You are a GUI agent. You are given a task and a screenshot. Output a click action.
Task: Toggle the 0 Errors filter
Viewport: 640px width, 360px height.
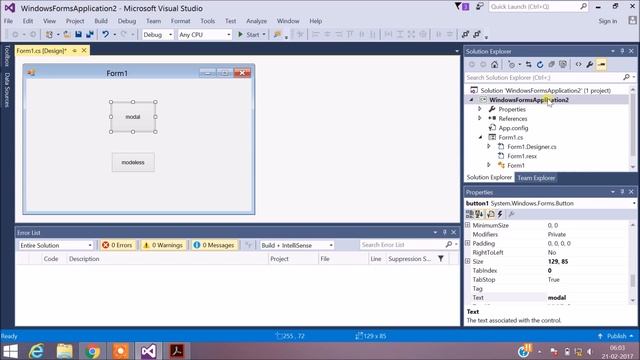pos(118,245)
